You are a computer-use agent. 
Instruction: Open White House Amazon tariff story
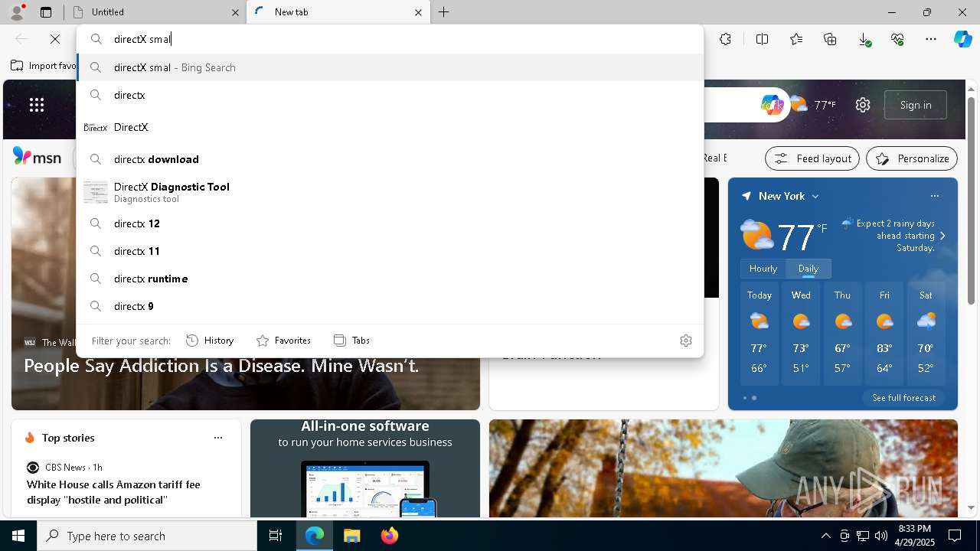113,492
